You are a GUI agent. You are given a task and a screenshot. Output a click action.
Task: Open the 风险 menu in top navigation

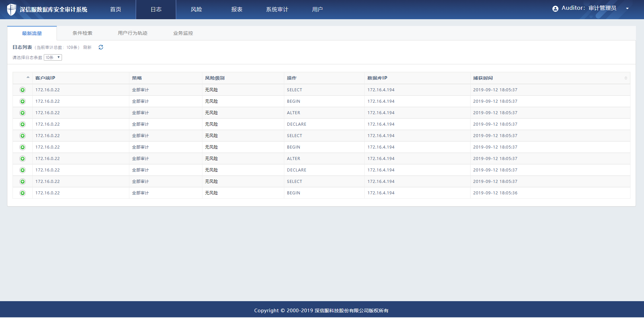196,9
